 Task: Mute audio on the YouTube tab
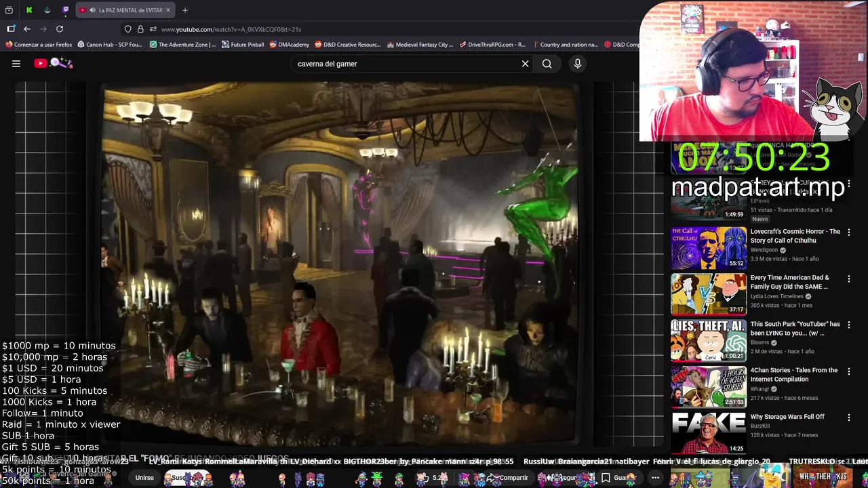92,10
